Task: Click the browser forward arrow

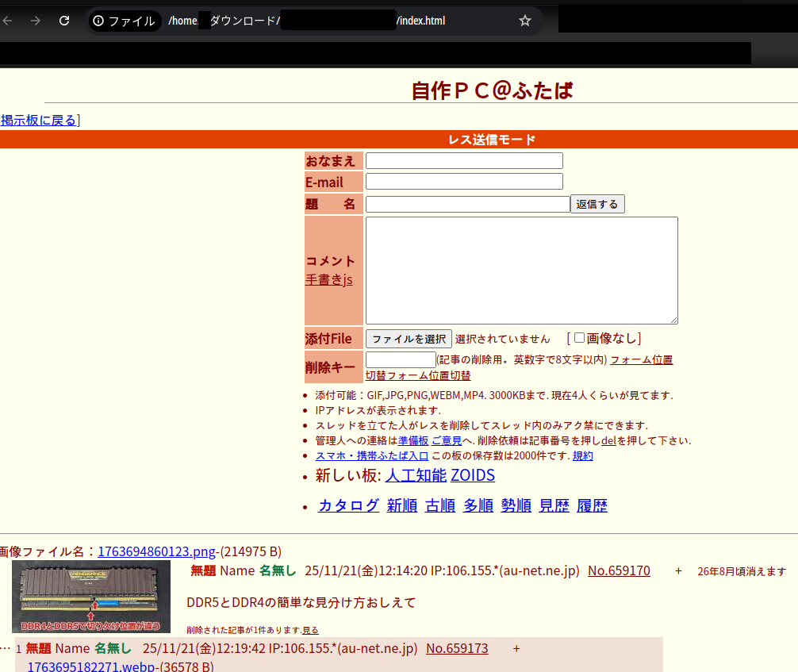Action: 35,21
